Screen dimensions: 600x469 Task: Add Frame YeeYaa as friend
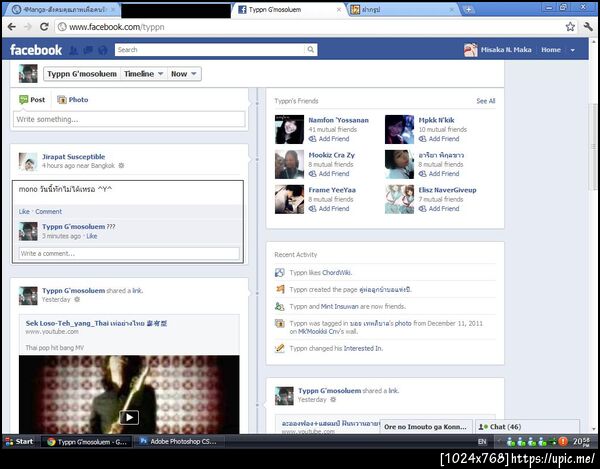(x=329, y=209)
